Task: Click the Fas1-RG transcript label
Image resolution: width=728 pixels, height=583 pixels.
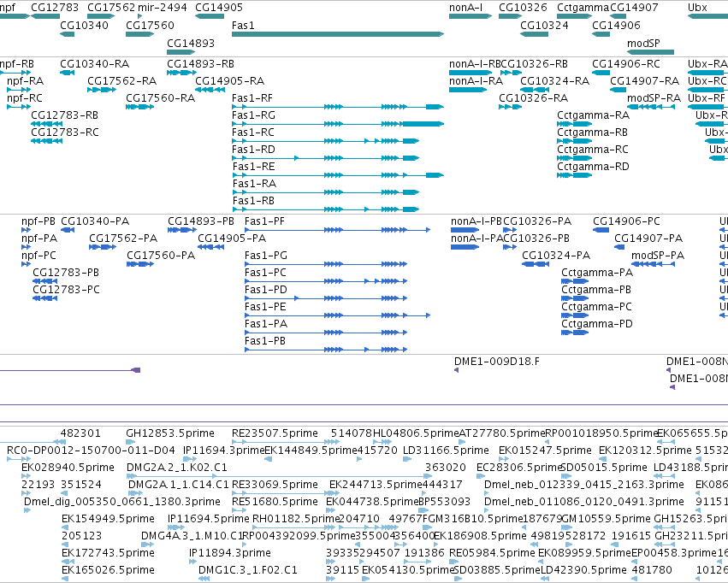Action: [x=253, y=115]
